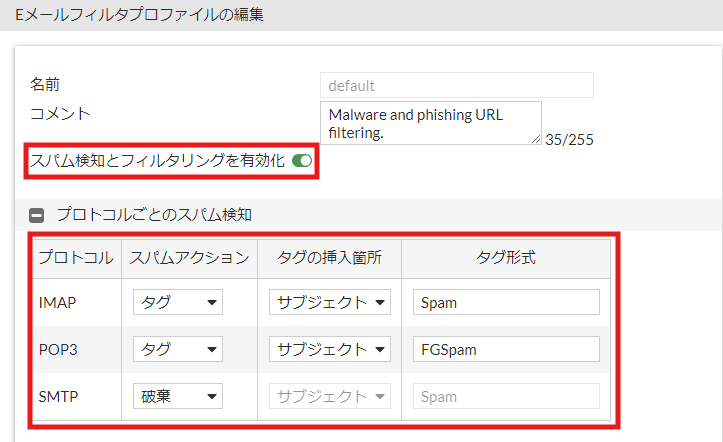Click the プロトコル column header
723x442 pixels.
tap(76, 258)
